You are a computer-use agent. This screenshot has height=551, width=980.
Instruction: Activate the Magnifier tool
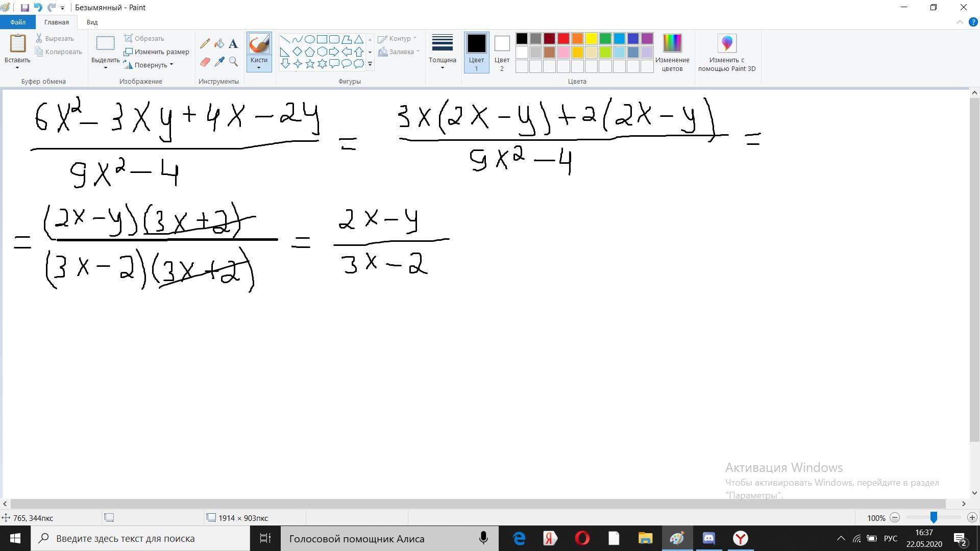[x=233, y=62]
